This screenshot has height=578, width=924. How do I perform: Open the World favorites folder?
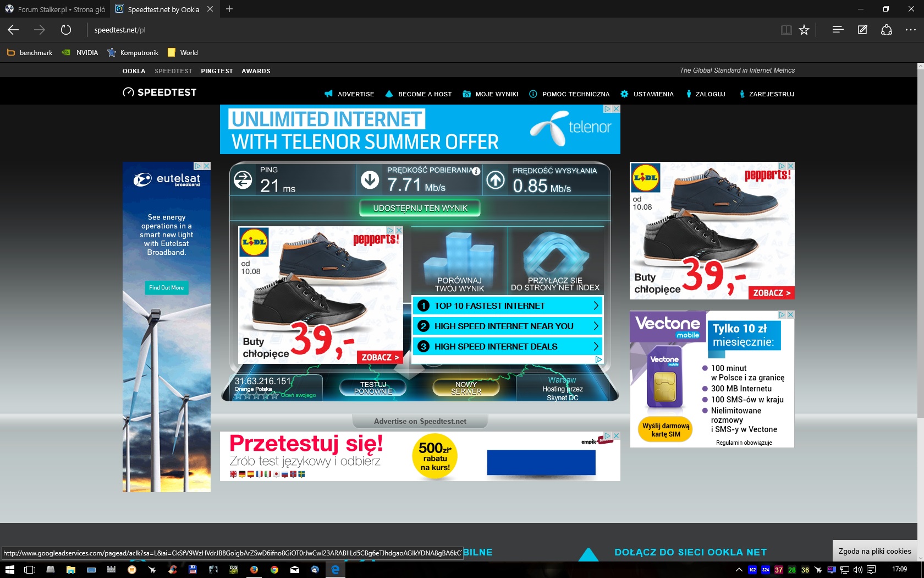pyautogui.click(x=183, y=53)
